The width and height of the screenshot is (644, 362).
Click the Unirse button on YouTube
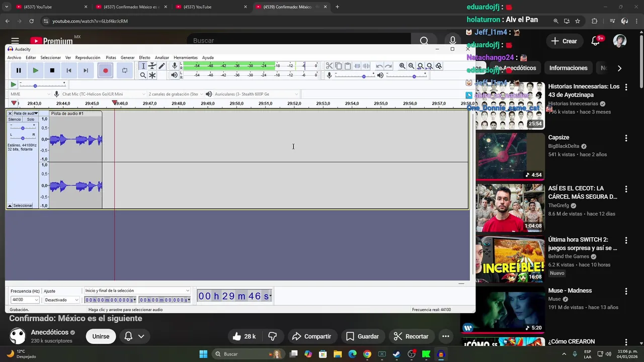tap(101, 336)
